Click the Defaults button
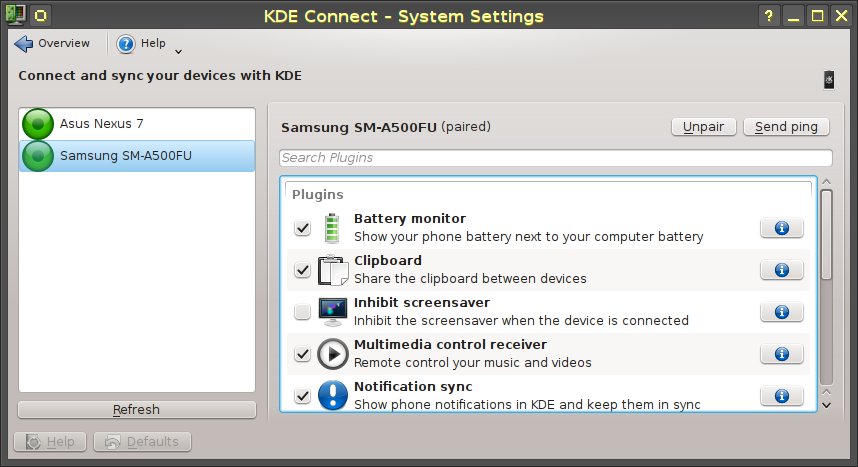Viewport: 858px width, 467px height. tap(142, 442)
